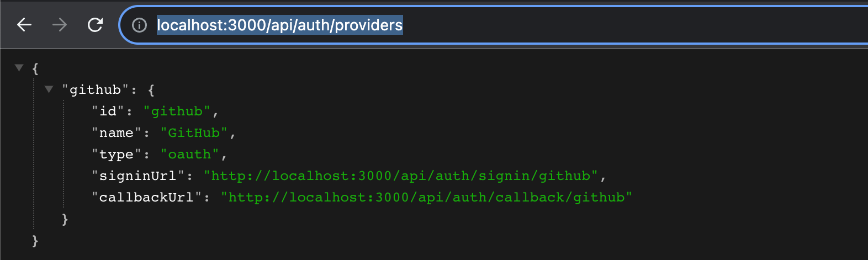The image size is (868, 260).
Task: Click the "callbackUrl" key
Action: [x=146, y=198]
